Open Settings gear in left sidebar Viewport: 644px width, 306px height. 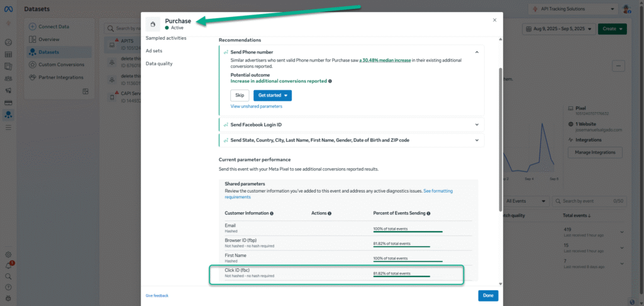[x=8, y=255]
